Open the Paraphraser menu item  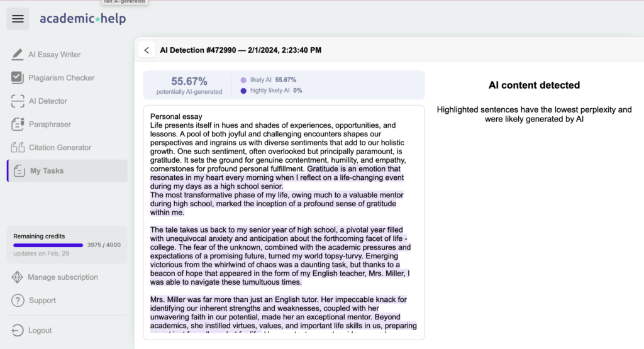pos(50,125)
